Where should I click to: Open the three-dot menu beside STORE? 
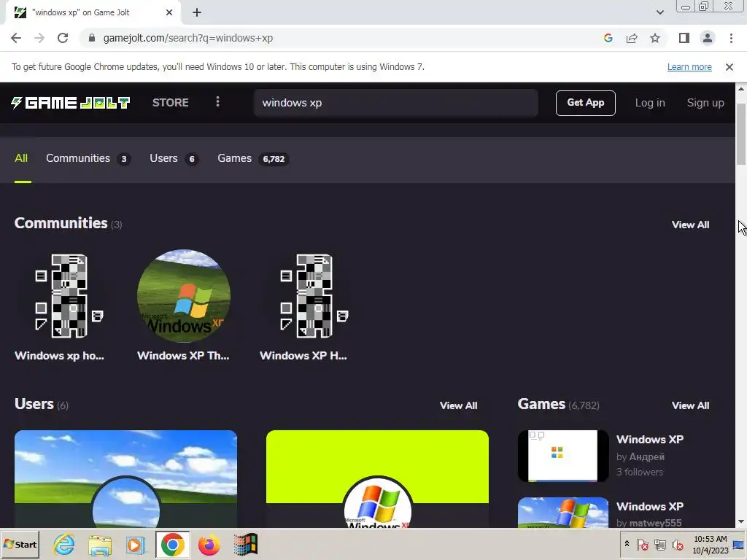pyautogui.click(x=217, y=101)
